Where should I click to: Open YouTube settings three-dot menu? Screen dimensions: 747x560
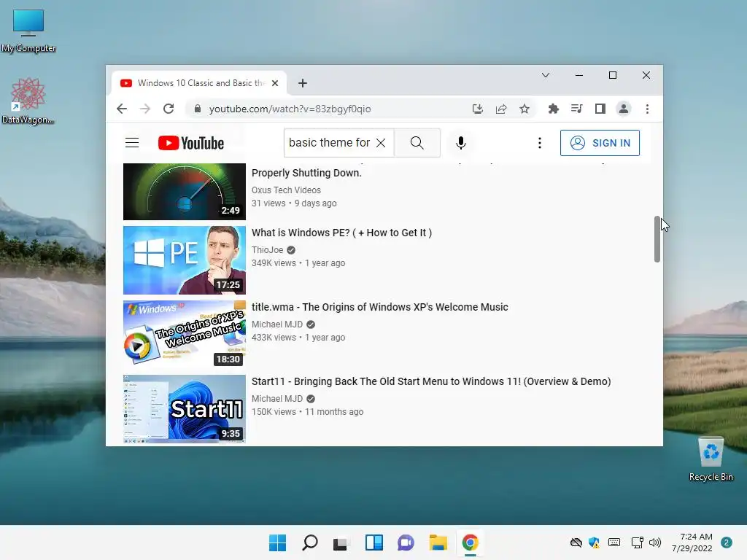point(539,143)
